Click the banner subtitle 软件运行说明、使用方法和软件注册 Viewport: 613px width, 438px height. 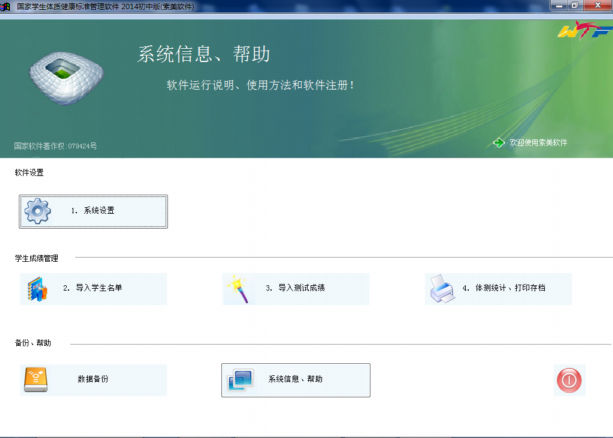click(x=261, y=85)
